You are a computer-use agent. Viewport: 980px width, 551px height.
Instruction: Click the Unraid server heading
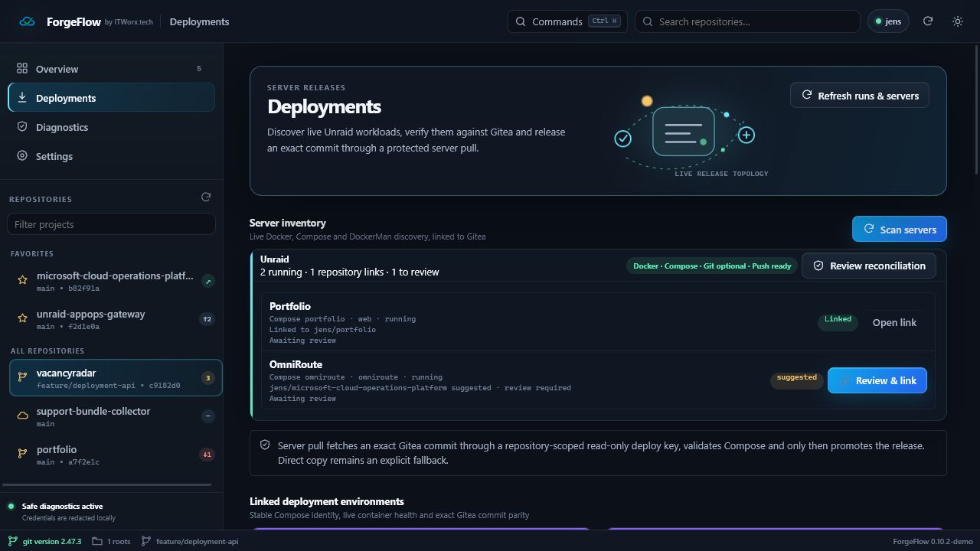tap(274, 259)
